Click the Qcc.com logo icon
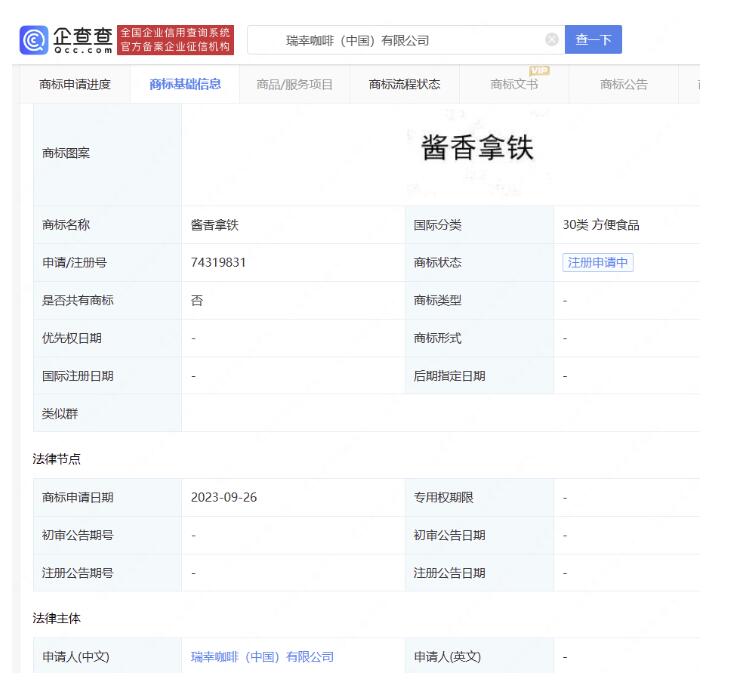 pyautogui.click(x=33, y=40)
